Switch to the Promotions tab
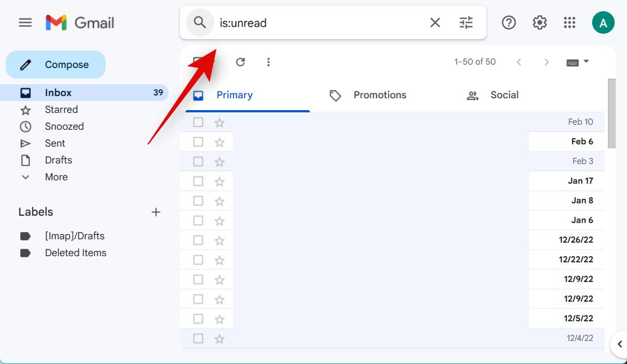 point(380,95)
